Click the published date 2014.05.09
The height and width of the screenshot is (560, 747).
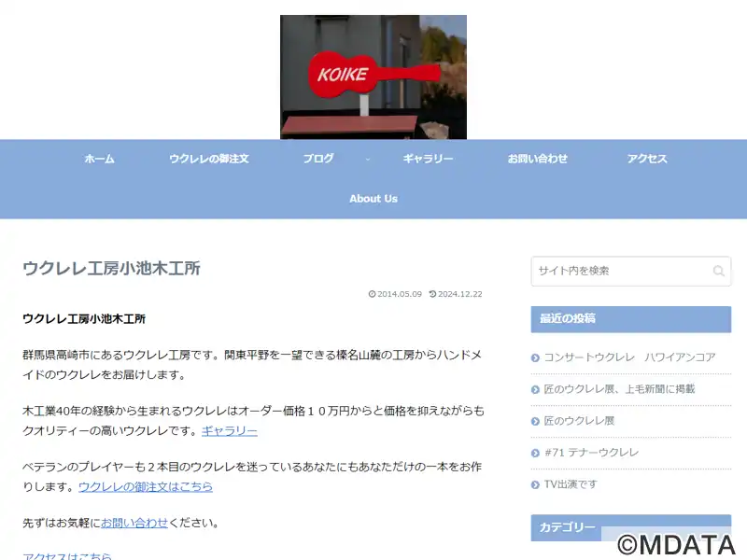tap(400, 294)
